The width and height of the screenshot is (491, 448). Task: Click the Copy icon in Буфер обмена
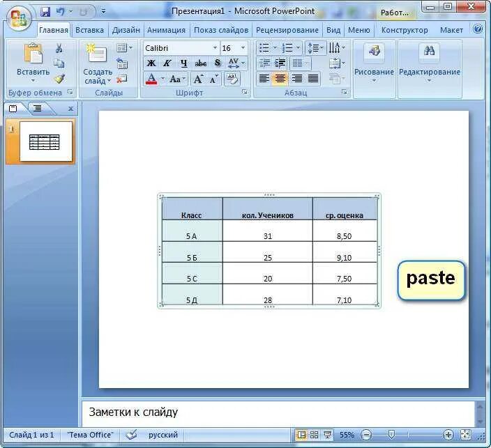tap(59, 63)
